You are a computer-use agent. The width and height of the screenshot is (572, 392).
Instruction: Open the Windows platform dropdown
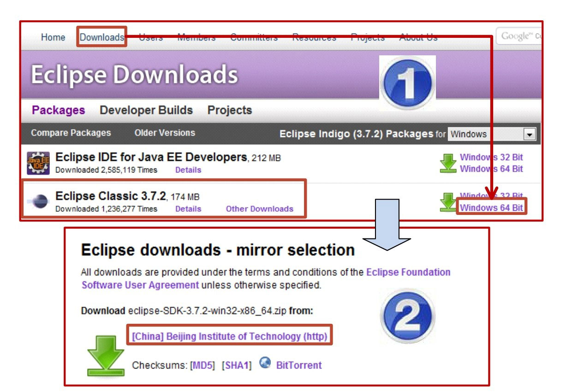click(x=492, y=134)
